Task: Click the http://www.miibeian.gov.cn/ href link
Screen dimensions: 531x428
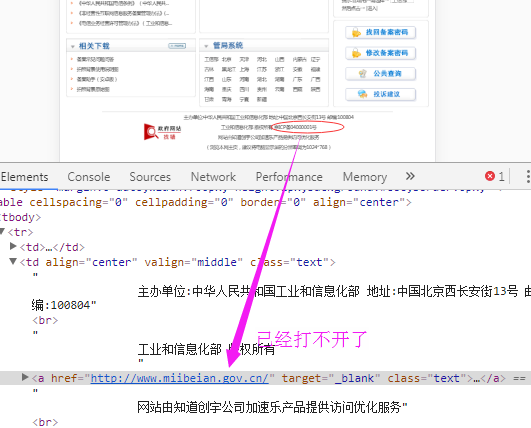Action: 180,378
